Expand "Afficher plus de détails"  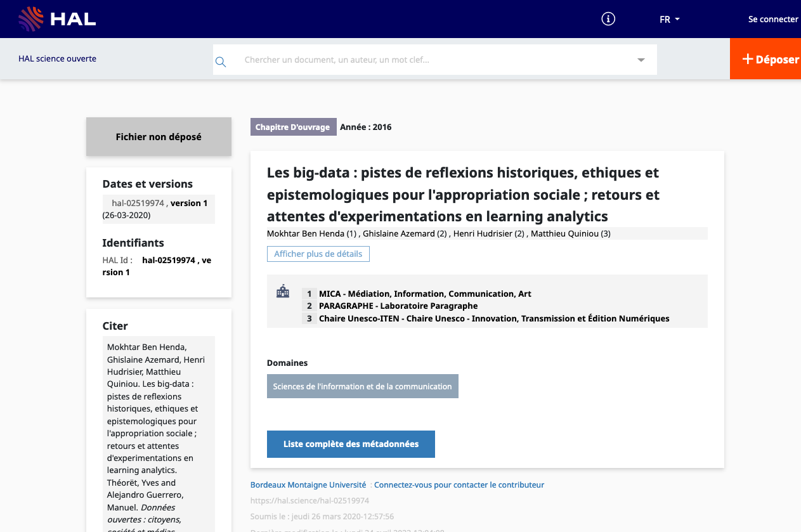point(318,254)
